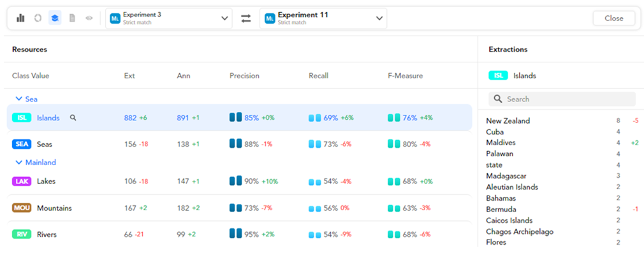The height and width of the screenshot is (253, 644).
Task: Open the Experiment 3 dropdown
Action: tap(169, 18)
